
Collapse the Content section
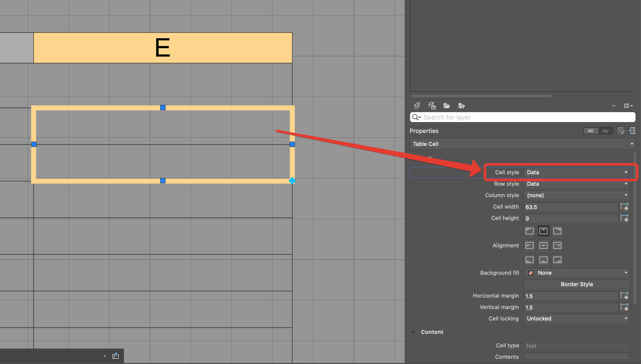[413, 332]
